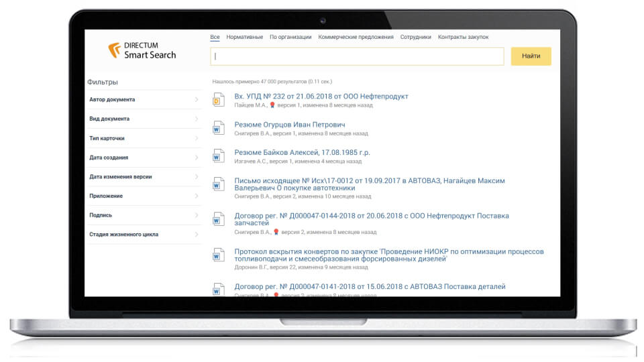Expand the Дата создания filter
This screenshot has height=362, width=644.
[x=144, y=158]
